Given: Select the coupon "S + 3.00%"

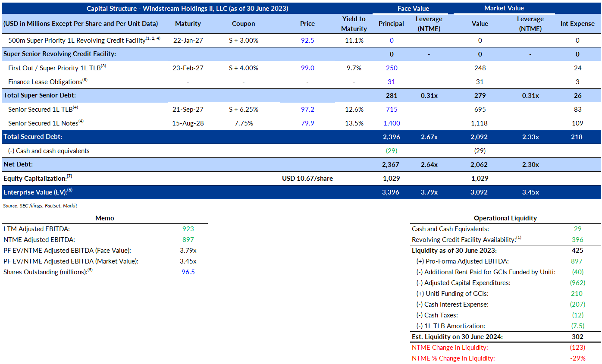Looking at the screenshot, I should coord(244,41).
